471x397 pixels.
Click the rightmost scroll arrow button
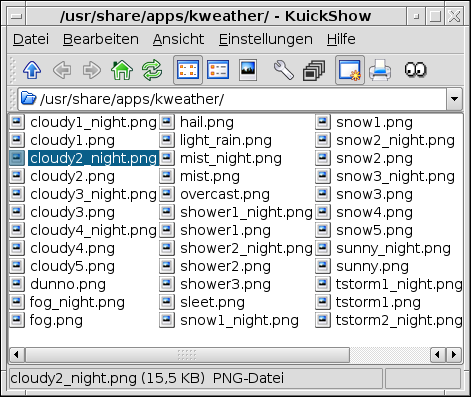454,355
